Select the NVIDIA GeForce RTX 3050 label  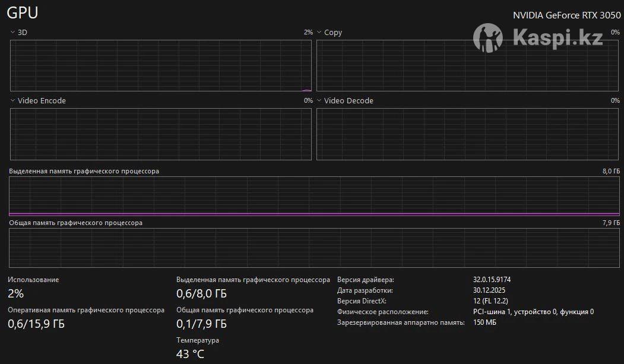[x=566, y=15]
